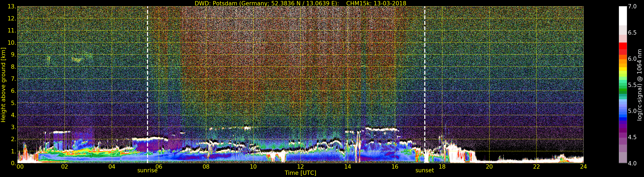644x177 pixels.
Task: Click the time axis tick '22'
Action: [536, 167]
